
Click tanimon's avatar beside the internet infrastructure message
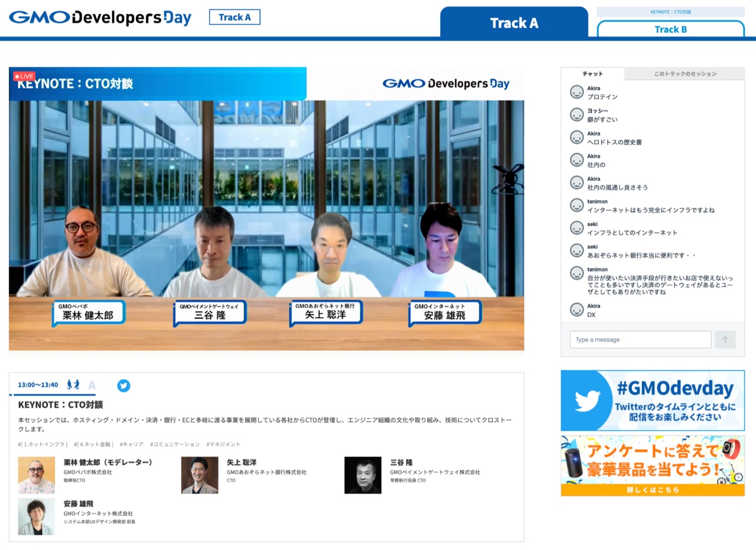[576, 205]
